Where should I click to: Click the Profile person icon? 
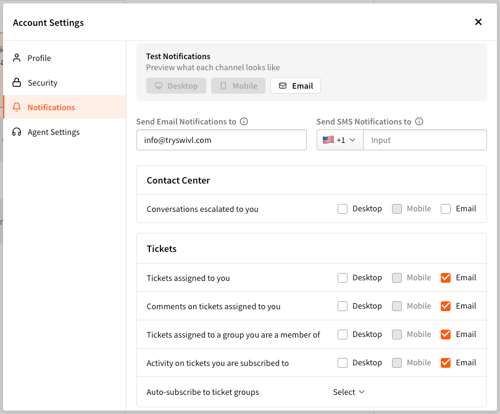point(17,58)
